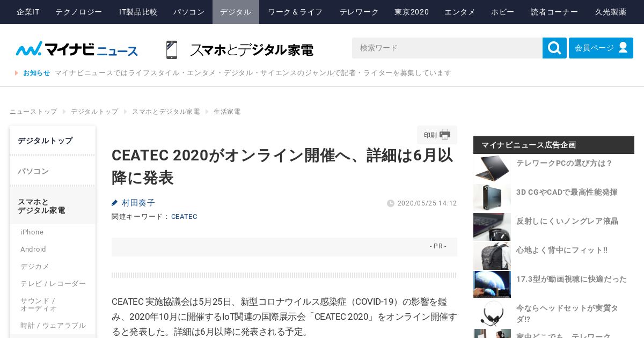Click the clock icon beside publish date
644x338 pixels.
pyautogui.click(x=391, y=203)
